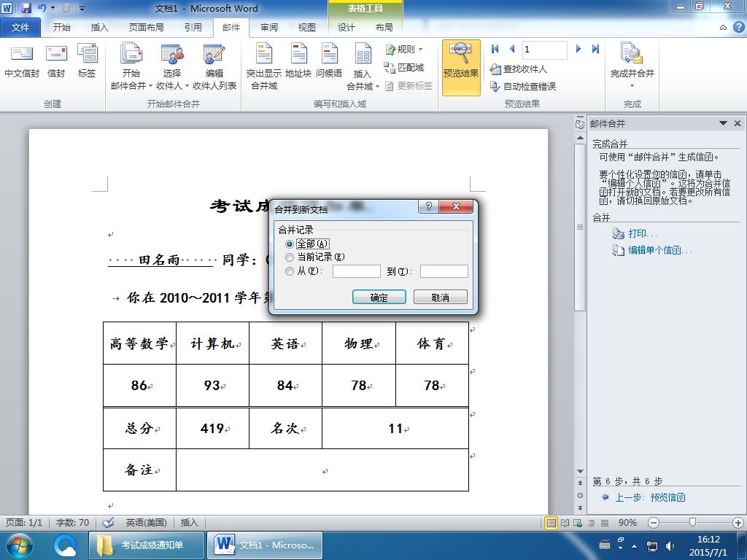Insert a 问候语 greeting line
Viewport: 747px width, 560px height.
click(329, 61)
